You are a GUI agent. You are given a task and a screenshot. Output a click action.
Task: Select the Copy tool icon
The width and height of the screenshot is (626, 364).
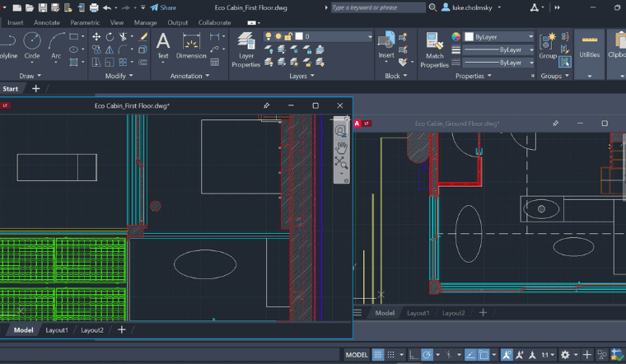(96, 49)
